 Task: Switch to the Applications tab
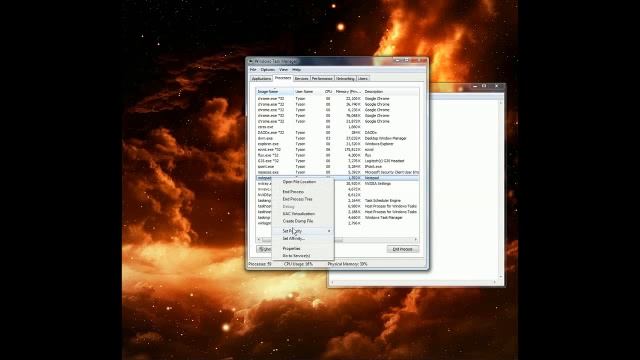click(x=261, y=78)
